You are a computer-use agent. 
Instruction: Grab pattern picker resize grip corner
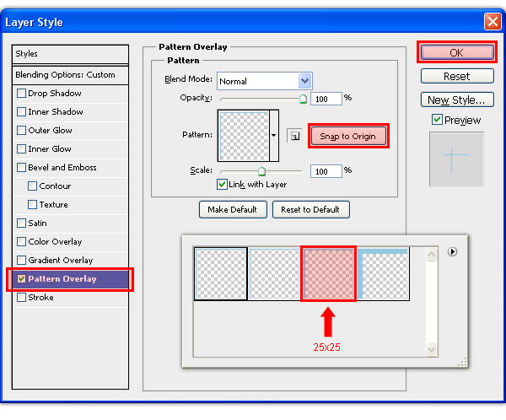click(462, 362)
